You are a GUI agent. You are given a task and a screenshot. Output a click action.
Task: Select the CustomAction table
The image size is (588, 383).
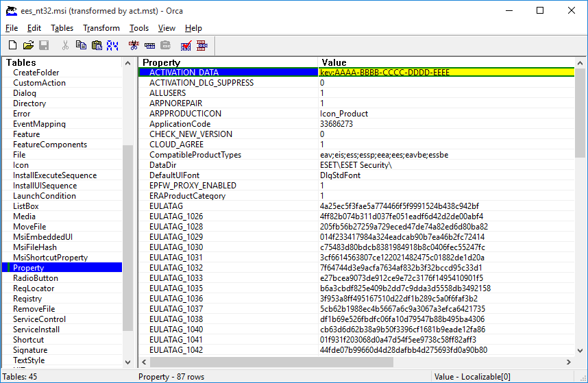click(x=39, y=83)
